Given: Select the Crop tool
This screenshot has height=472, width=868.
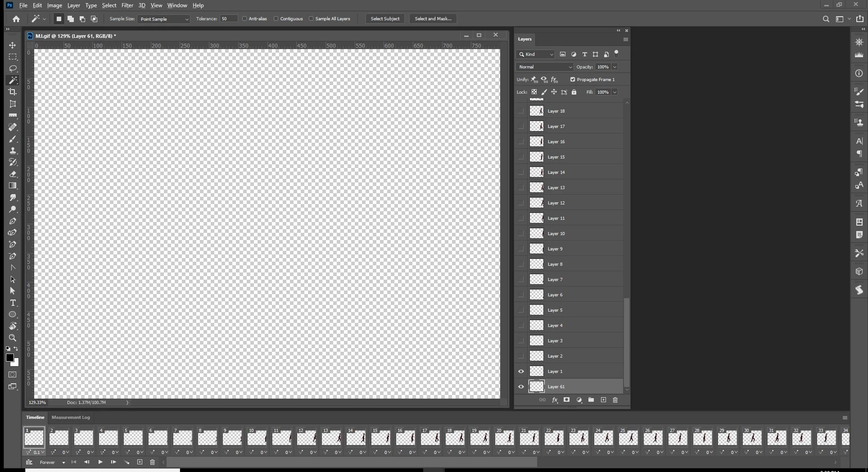Looking at the screenshot, I should coord(13,92).
